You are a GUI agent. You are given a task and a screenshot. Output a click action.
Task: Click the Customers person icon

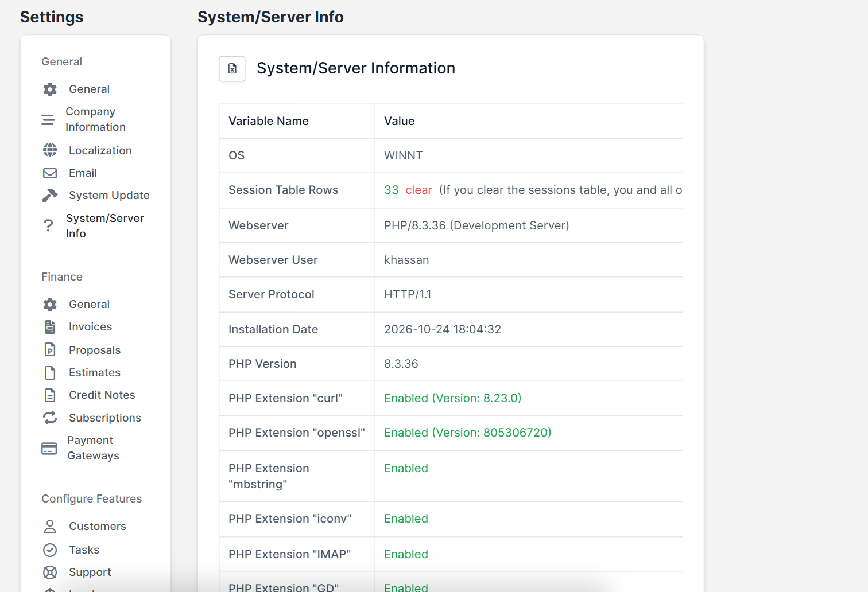pyautogui.click(x=50, y=527)
